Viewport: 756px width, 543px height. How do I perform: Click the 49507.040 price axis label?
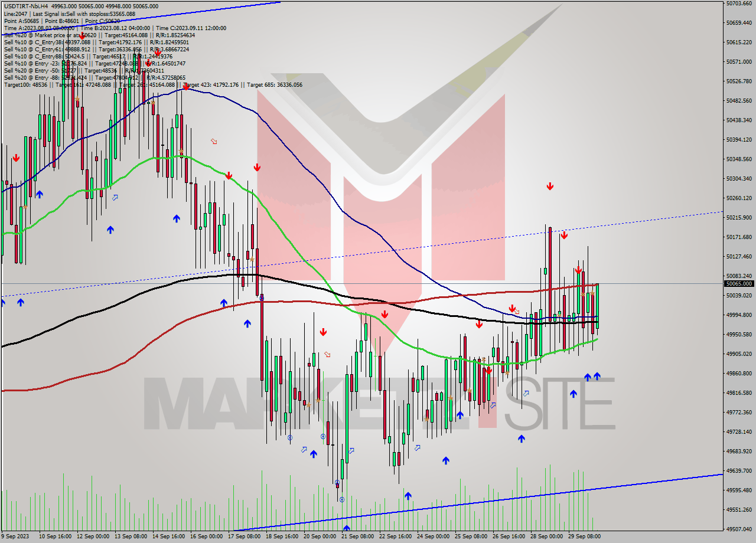click(x=739, y=529)
